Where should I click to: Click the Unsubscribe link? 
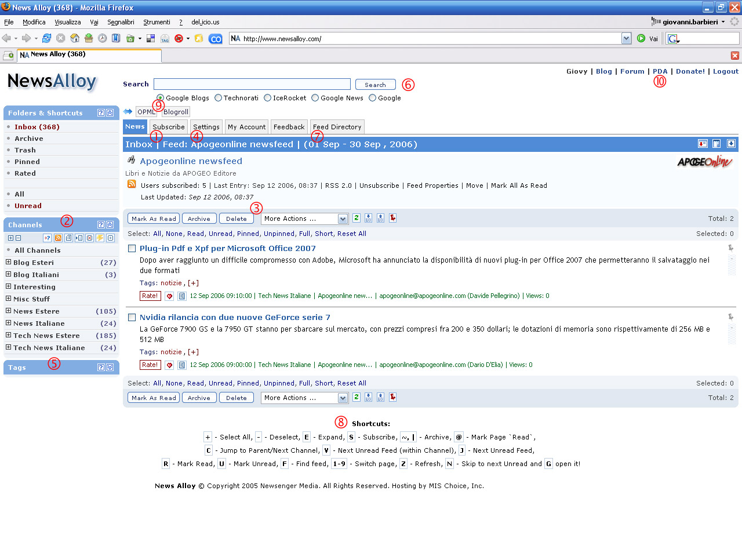[379, 186]
